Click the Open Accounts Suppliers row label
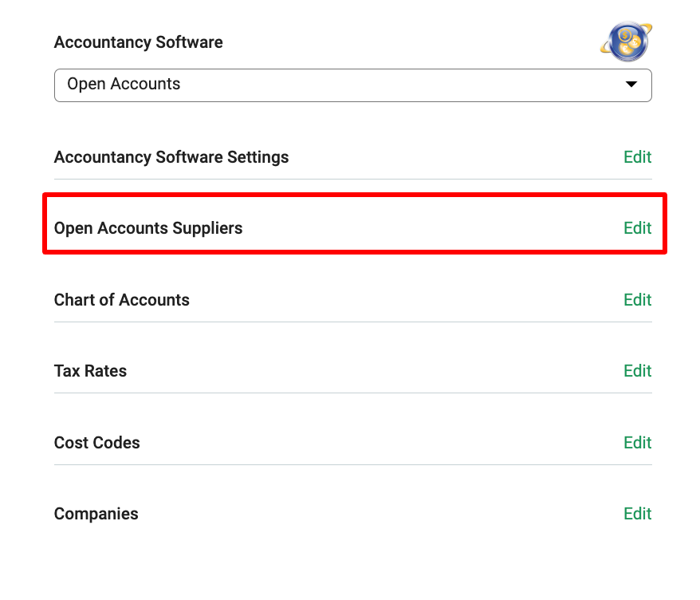Screen dimensions: 700x600 pos(148,228)
